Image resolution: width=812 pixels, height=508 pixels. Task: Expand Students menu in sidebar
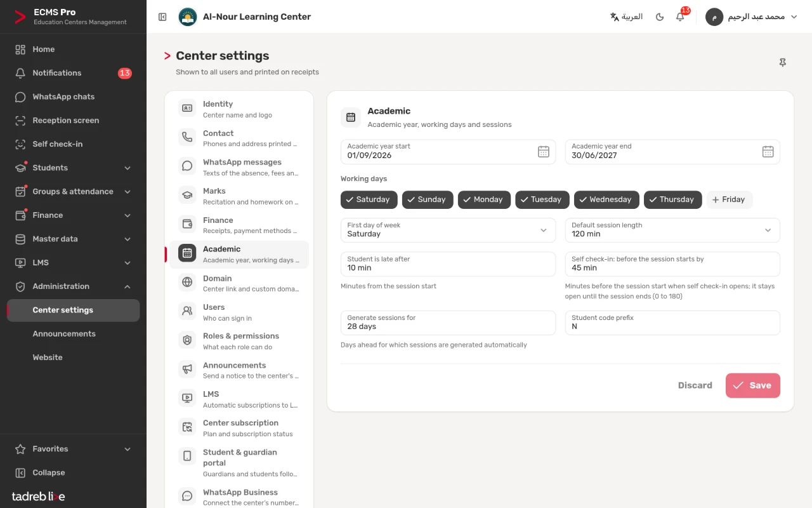pyautogui.click(x=73, y=168)
